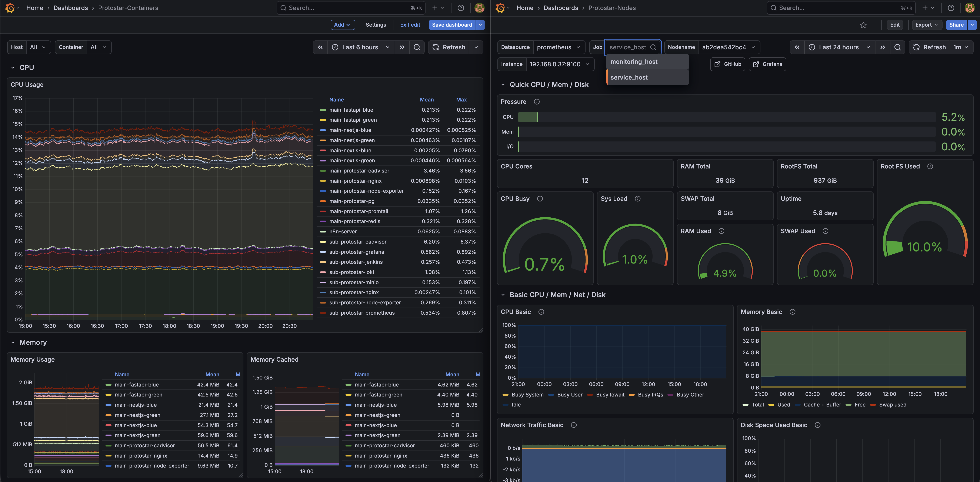Shift Nodes time range forward
Screen dimensions: 980x482
click(883, 47)
